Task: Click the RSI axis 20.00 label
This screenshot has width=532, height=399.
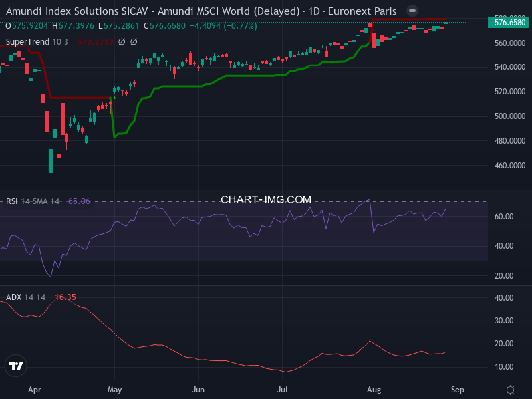Action: coord(504,276)
